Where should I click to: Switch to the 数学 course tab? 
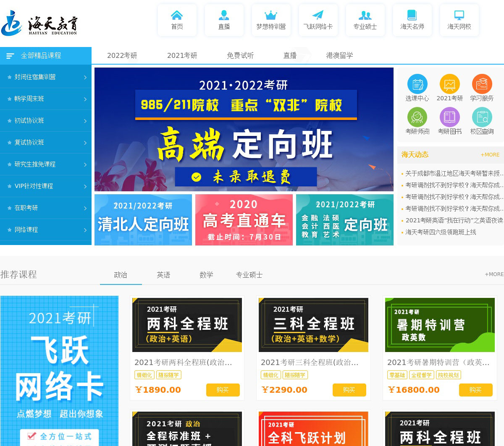[206, 275]
